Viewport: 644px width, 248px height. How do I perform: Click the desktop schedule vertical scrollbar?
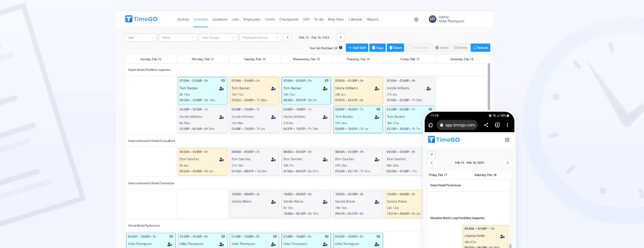pos(489,87)
